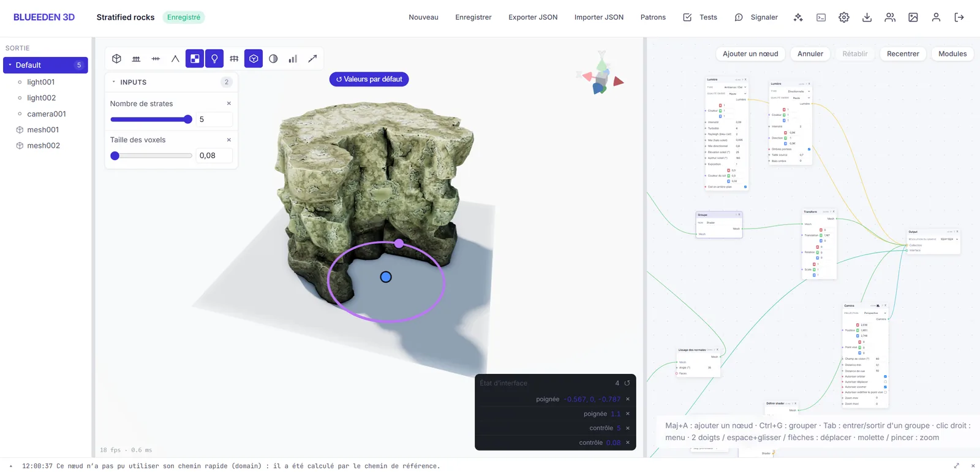
Task: Open settings gear icon in header
Action: tap(844, 17)
